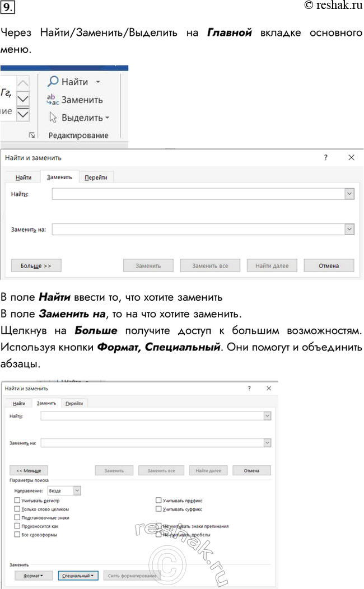Click the << Меньше button

click(29, 470)
